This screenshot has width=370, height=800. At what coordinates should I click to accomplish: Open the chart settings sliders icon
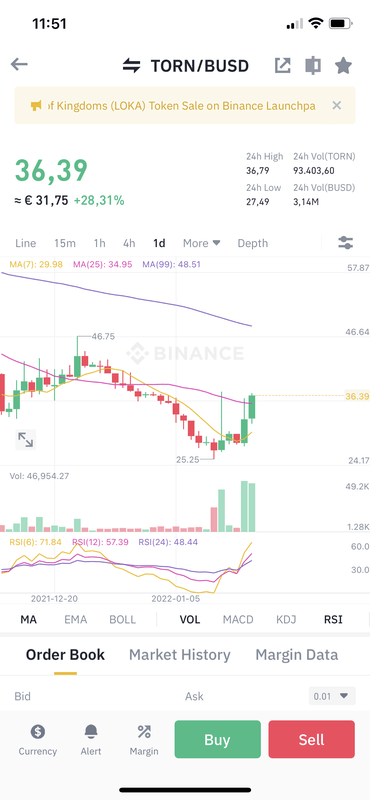tap(346, 243)
